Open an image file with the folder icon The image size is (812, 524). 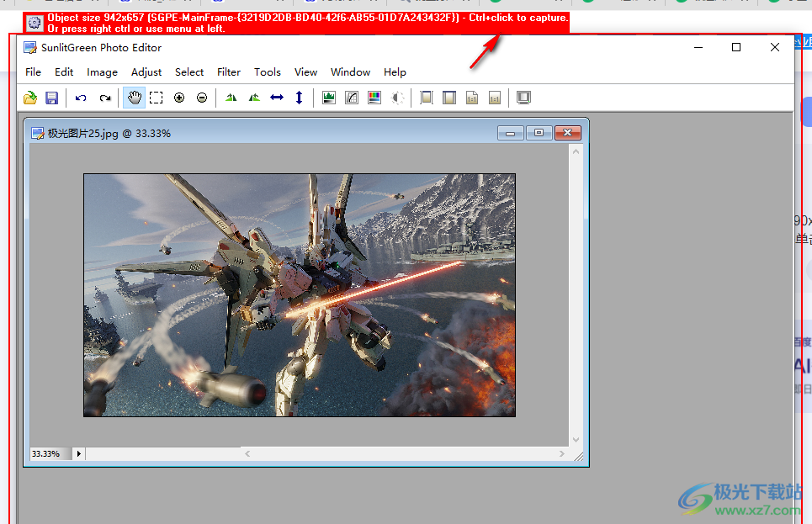coord(30,98)
